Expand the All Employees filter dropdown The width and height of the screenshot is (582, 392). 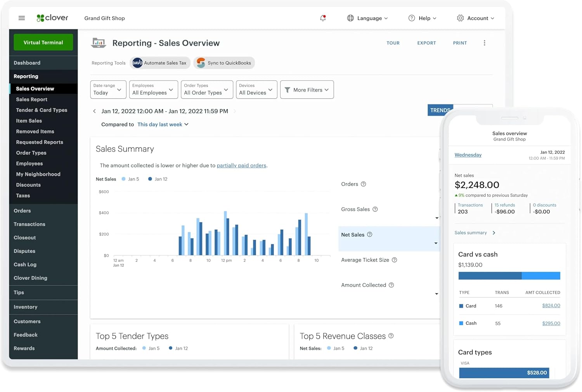click(x=153, y=90)
